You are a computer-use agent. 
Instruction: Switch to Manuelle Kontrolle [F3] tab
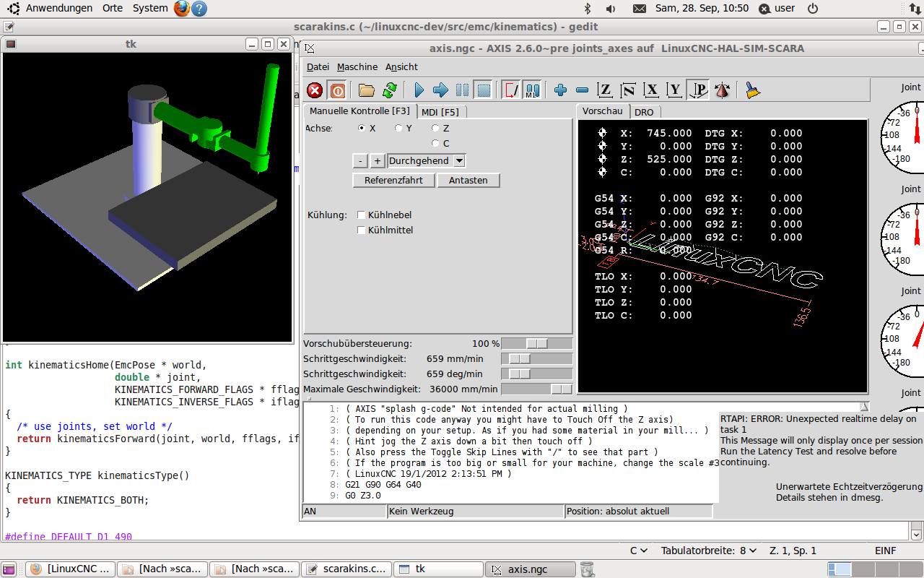click(x=359, y=111)
